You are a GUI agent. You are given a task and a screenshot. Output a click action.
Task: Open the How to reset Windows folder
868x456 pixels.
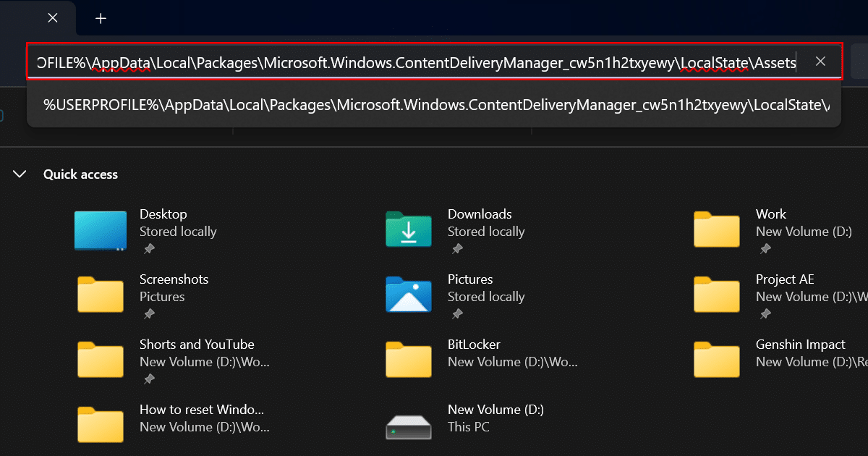pos(202,409)
